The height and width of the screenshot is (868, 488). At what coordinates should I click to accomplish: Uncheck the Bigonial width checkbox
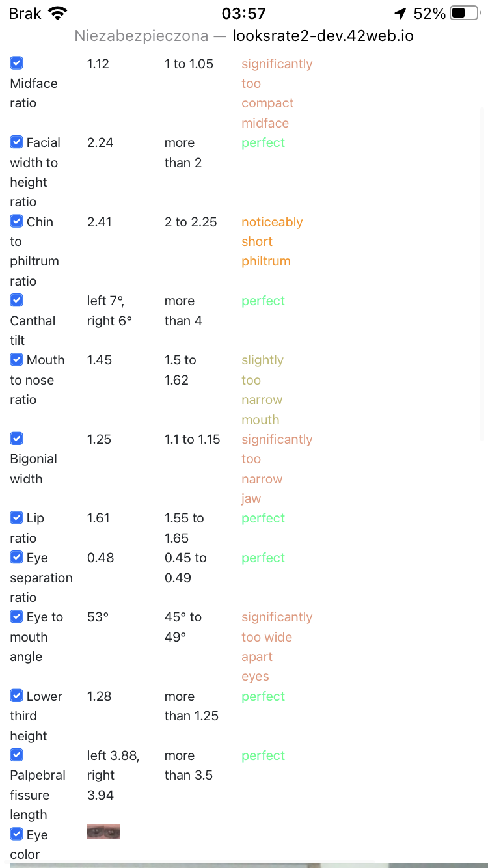pos(17,439)
